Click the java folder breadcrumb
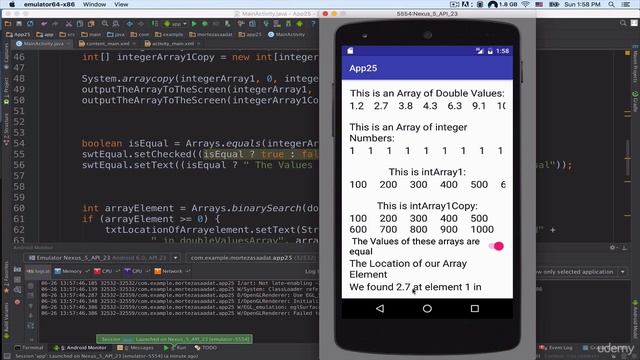Screen dimensions: 640x360 (x=116, y=35)
